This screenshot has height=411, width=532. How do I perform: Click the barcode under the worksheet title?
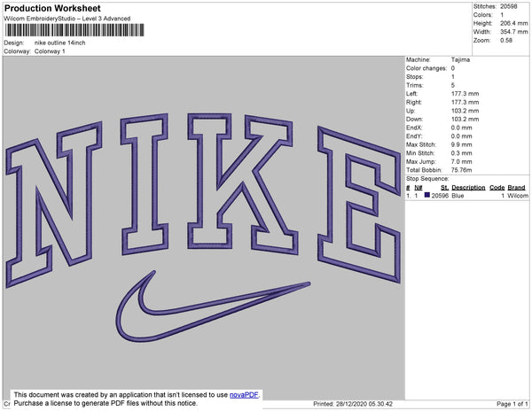click(x=74, y=30)
